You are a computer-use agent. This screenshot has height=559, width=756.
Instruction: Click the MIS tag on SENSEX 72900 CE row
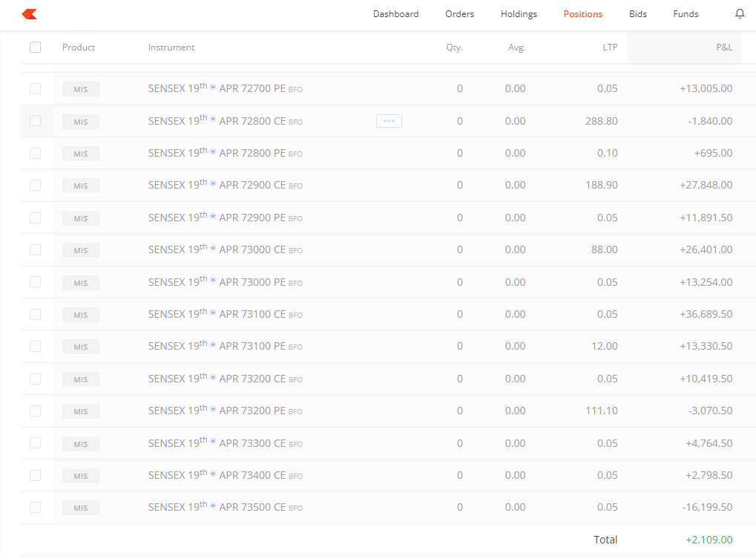coord(80,186)
